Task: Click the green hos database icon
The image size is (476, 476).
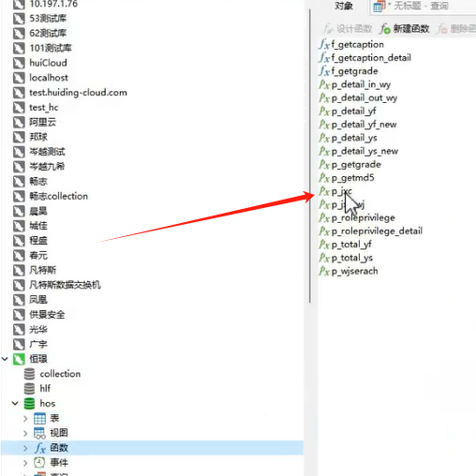Action: [29, 404]
